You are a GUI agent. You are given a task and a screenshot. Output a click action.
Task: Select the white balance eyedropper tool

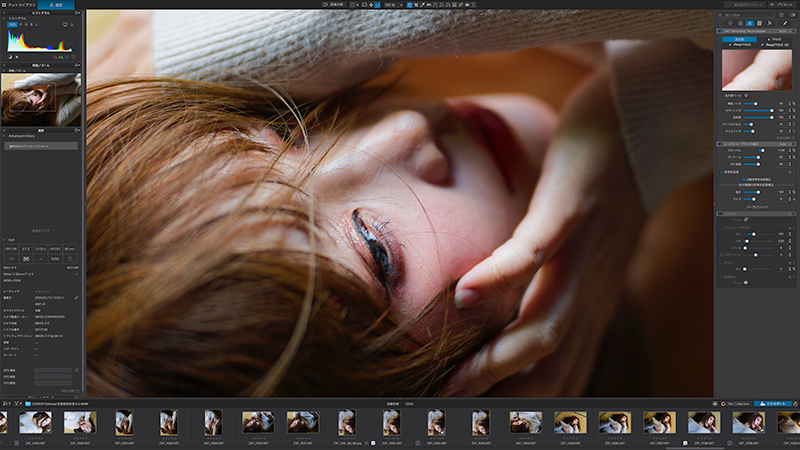(422, 5)
